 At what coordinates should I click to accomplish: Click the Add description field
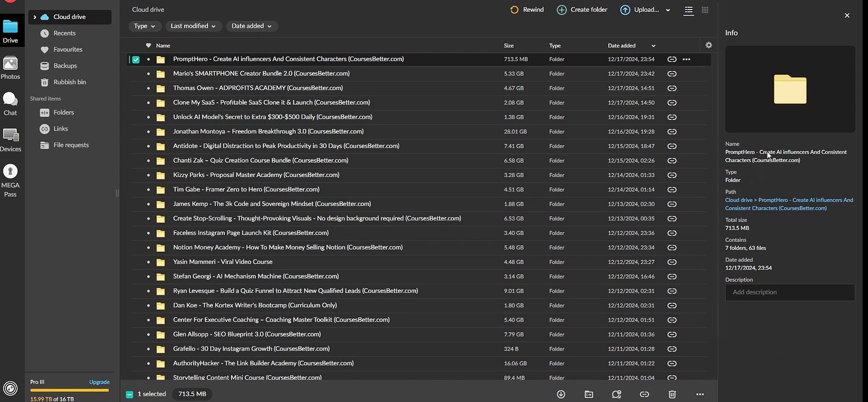[790, 292]
